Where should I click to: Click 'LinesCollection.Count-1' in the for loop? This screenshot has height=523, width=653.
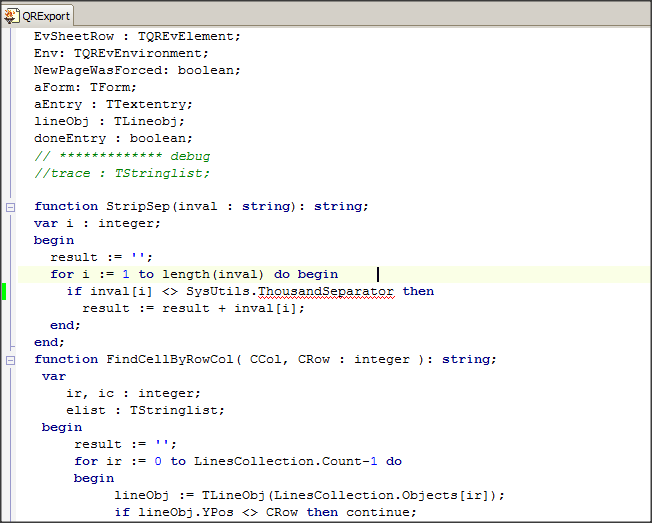coord(286,461)
